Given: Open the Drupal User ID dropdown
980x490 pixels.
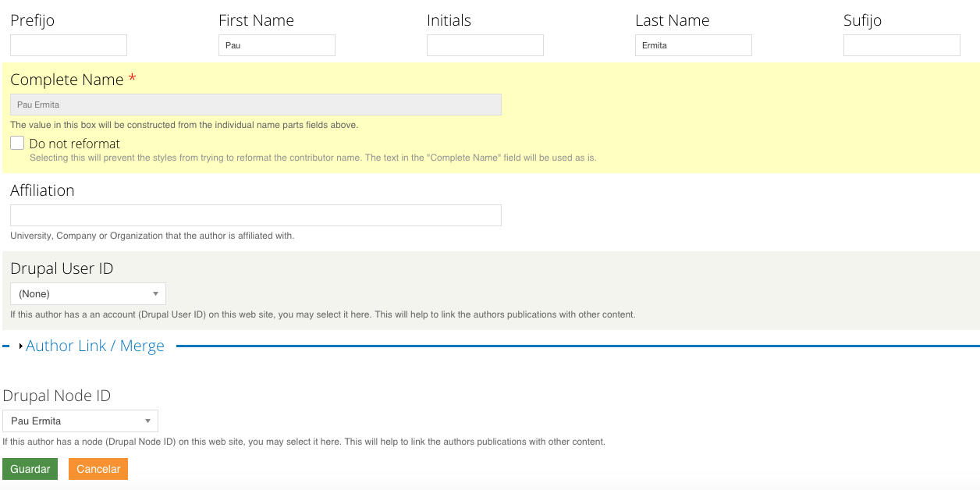Looking at the screenshot, I should (x=87, y=293).
